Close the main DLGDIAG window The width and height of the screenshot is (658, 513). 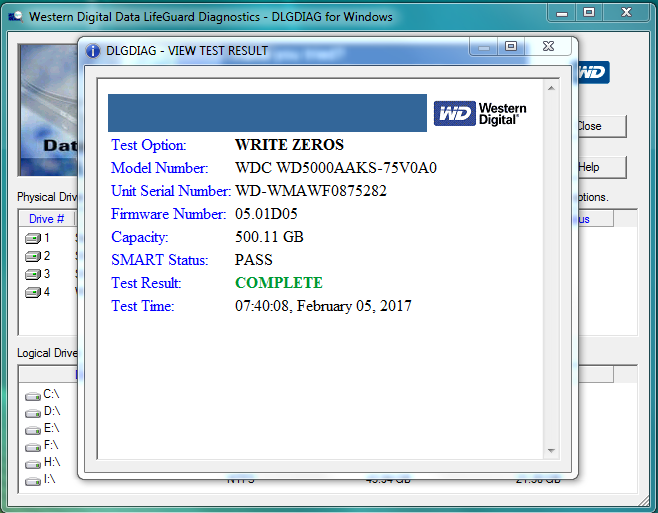pyautogui.click(x=627, y=13)
